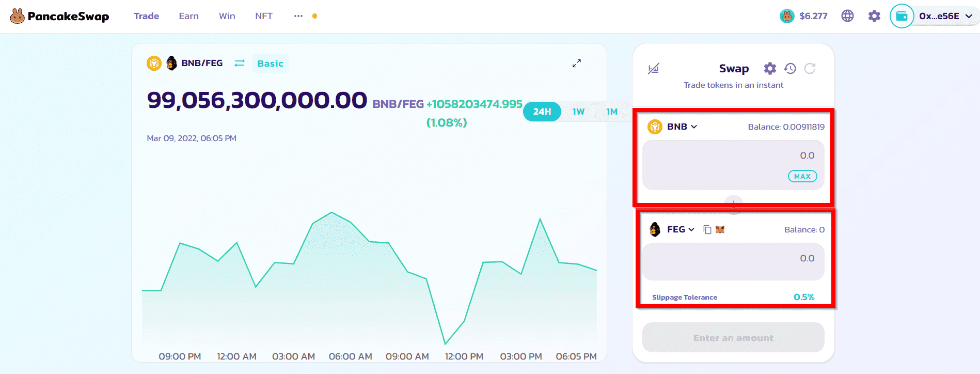Click the +1058203474.995 change value
This screenshot has height=374, width=980.
(x=475, y=104)
